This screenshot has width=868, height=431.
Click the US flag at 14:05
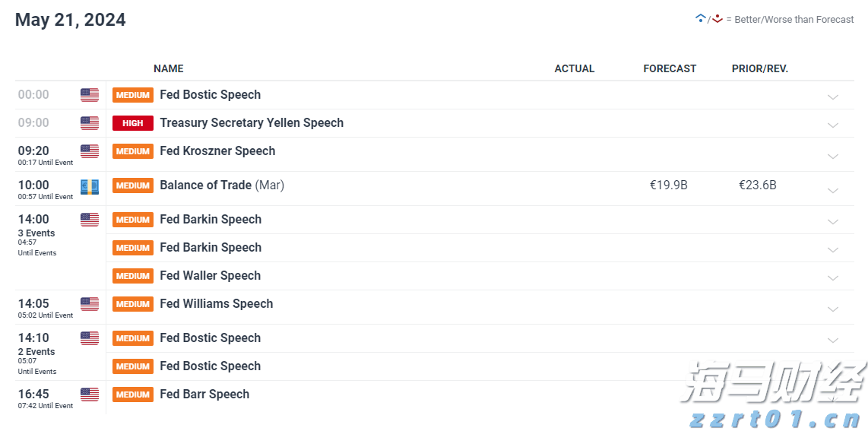click(x=90, y=304)
